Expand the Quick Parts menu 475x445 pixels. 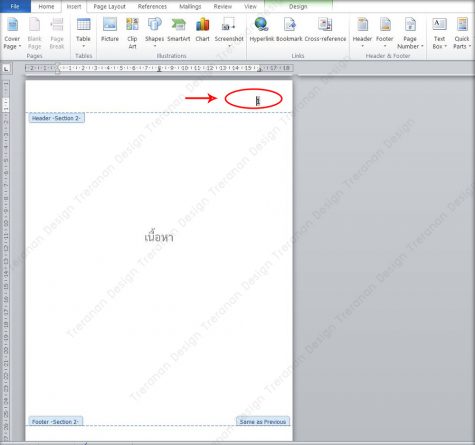click(462, 33)
